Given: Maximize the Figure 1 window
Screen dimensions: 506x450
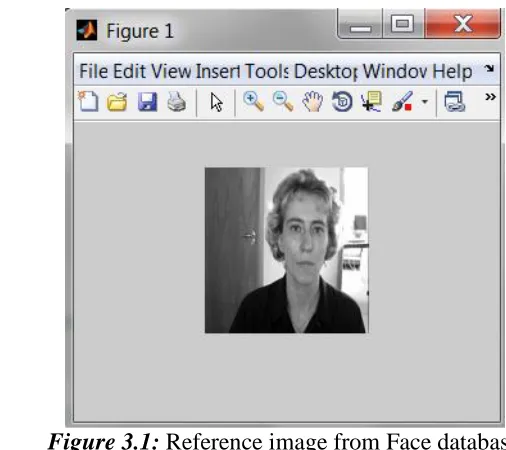Looking at the screenshot, I should click(403, 24).
